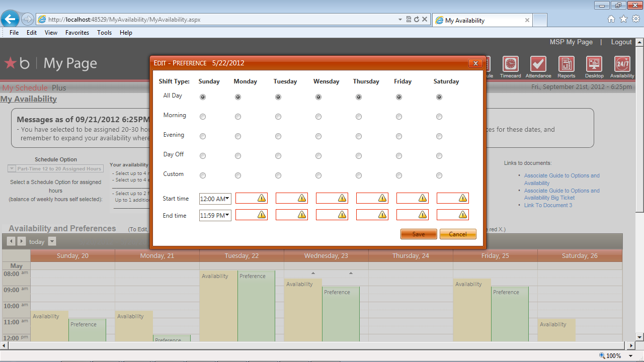Open the Favorites star icon

tap(623, 19)
